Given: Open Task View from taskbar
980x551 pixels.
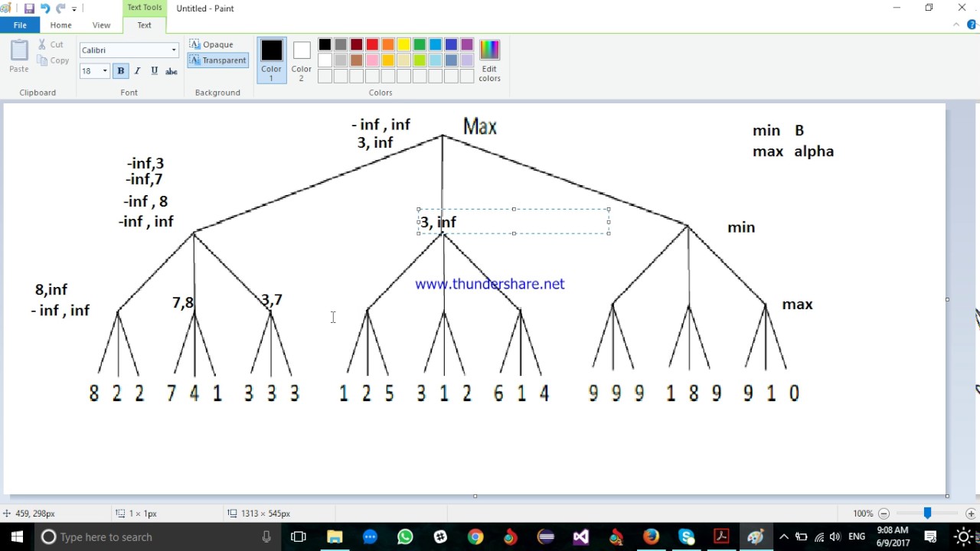Looking at the screenshot, I should (299, 536).
